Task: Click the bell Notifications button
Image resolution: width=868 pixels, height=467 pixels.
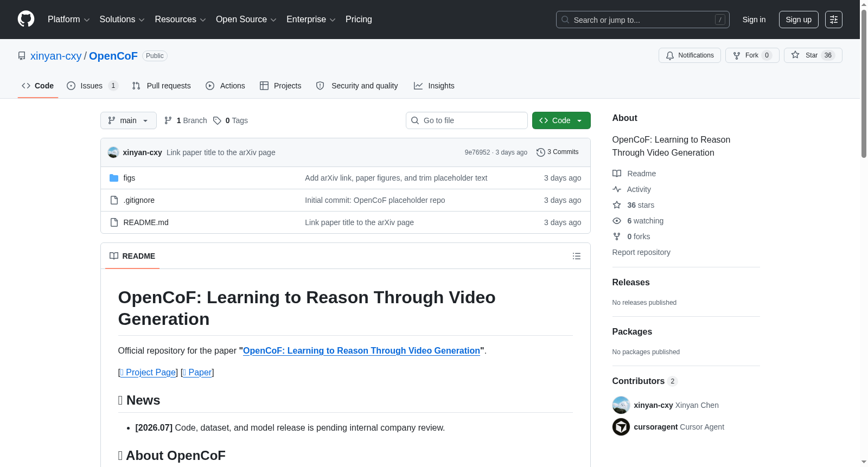Action: pyautogui.click(x=690, y=55)
